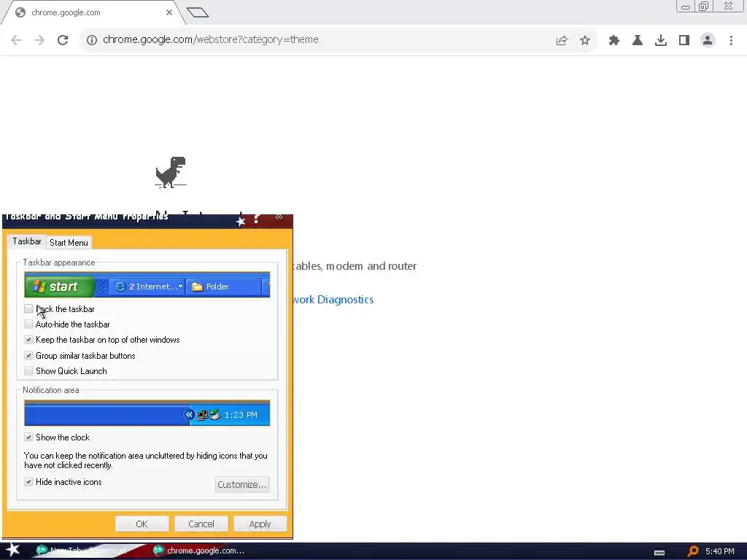Enable Show Quick Launch
Screen dimensions: 747x560
click(28, 371)
